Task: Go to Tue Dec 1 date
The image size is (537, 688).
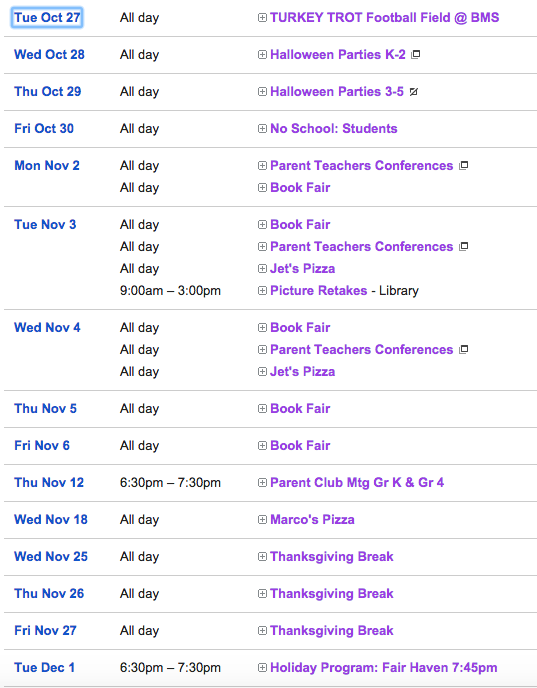Action: pyautogui.click(x=44, y=667)
